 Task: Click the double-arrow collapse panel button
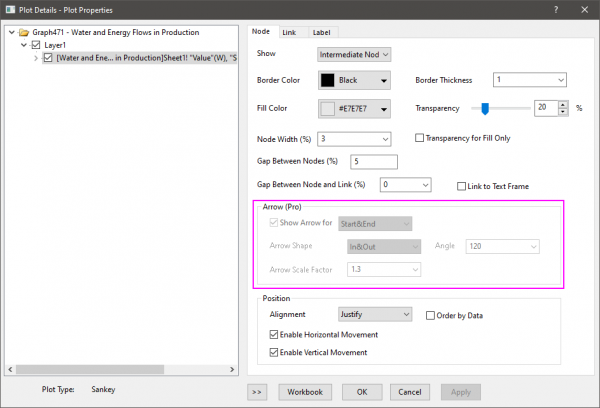click(257, 391)
